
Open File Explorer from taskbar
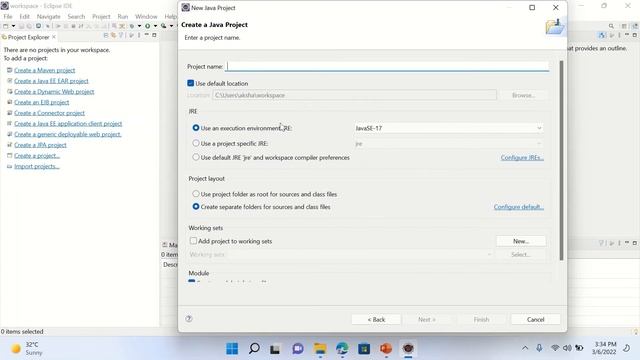pyautogui.click(x=320, y=349)
